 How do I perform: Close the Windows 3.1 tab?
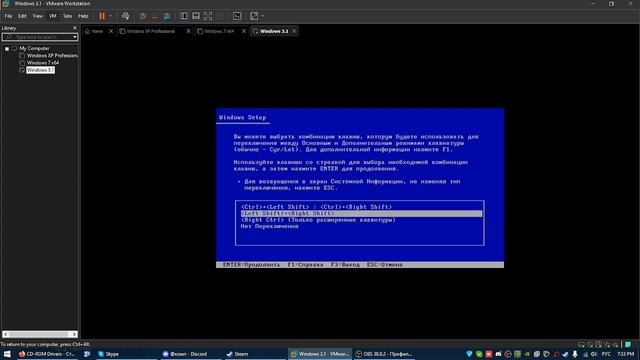tap(294, 31)
